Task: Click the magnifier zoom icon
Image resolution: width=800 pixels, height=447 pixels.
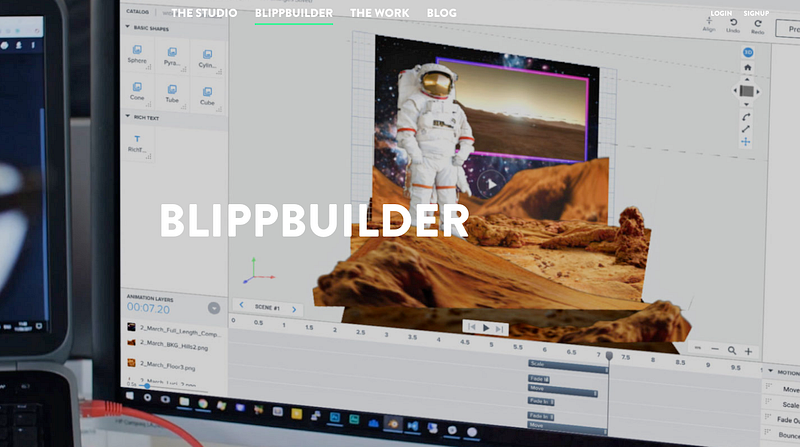Action: pos(732,350)
